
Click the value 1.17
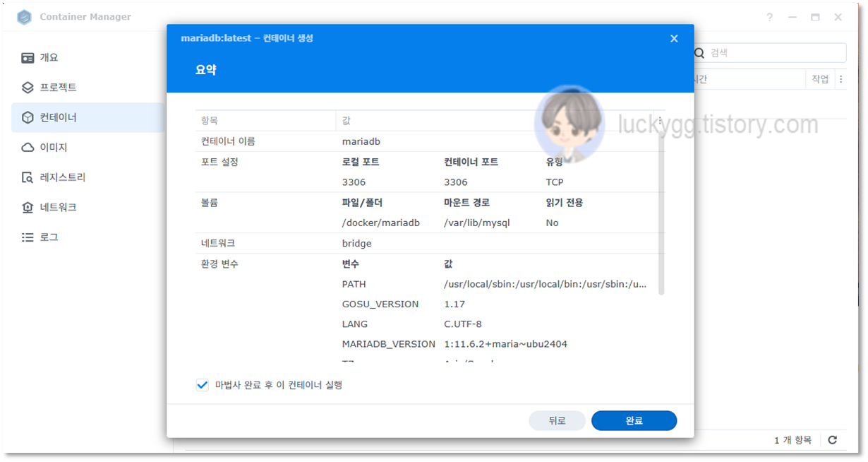[x=454, y=304]
